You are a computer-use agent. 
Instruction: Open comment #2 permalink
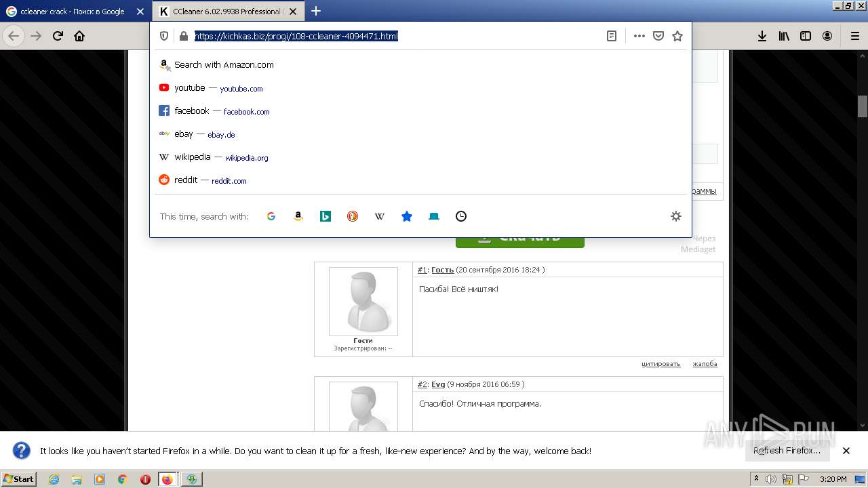tap(422, 384)
